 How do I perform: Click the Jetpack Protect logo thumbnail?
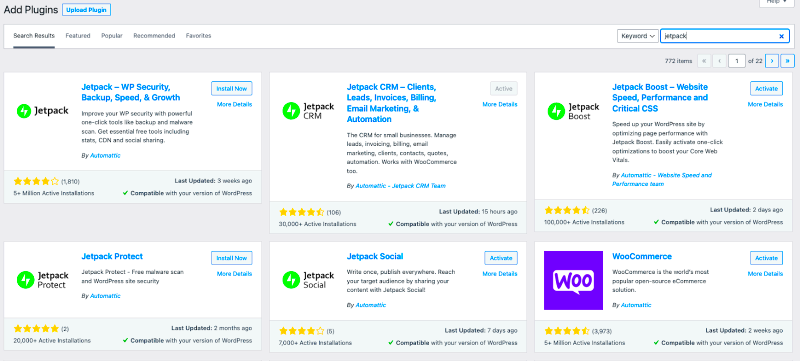pyautogui.click(x=42, y=280)
